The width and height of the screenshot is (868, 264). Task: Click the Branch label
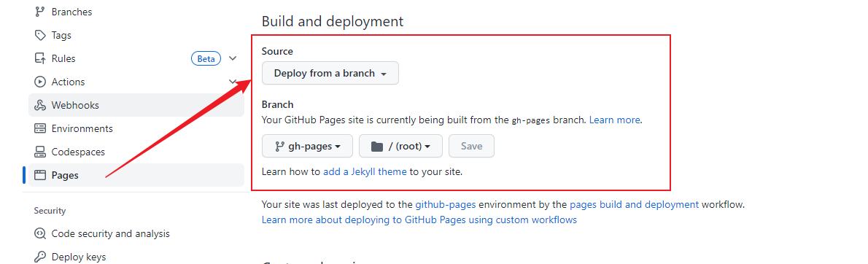277,104
